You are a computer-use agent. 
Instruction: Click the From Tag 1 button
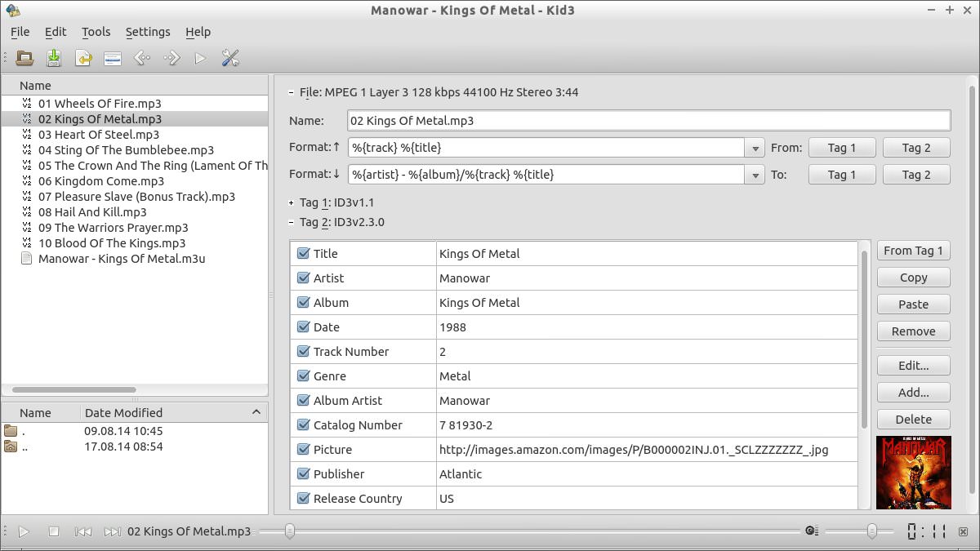(913, 251)
